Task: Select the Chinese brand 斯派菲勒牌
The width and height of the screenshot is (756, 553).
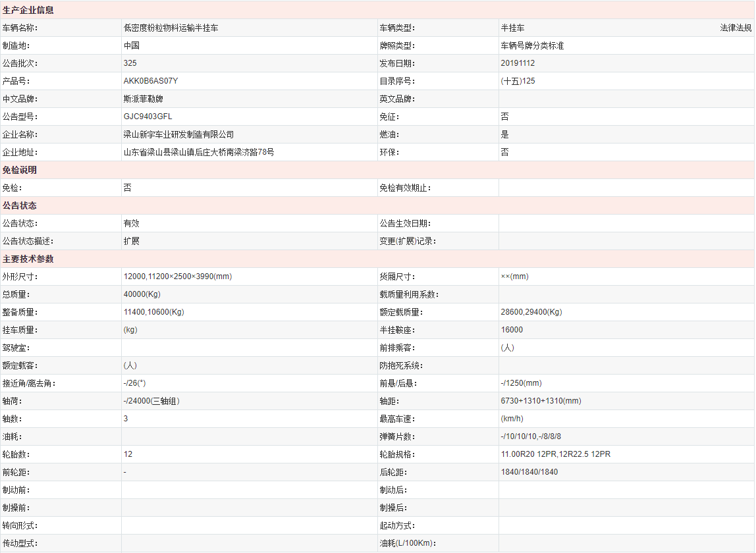Action: (x=143, y=99)
